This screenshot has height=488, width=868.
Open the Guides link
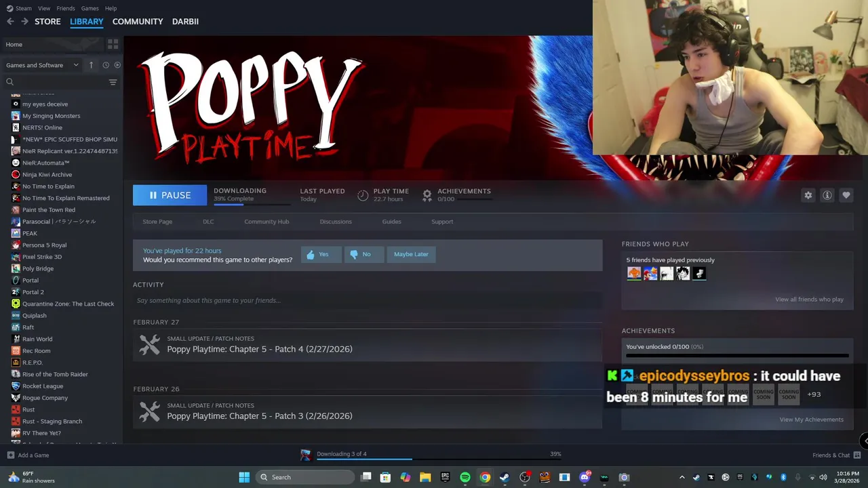coord(391,222)
